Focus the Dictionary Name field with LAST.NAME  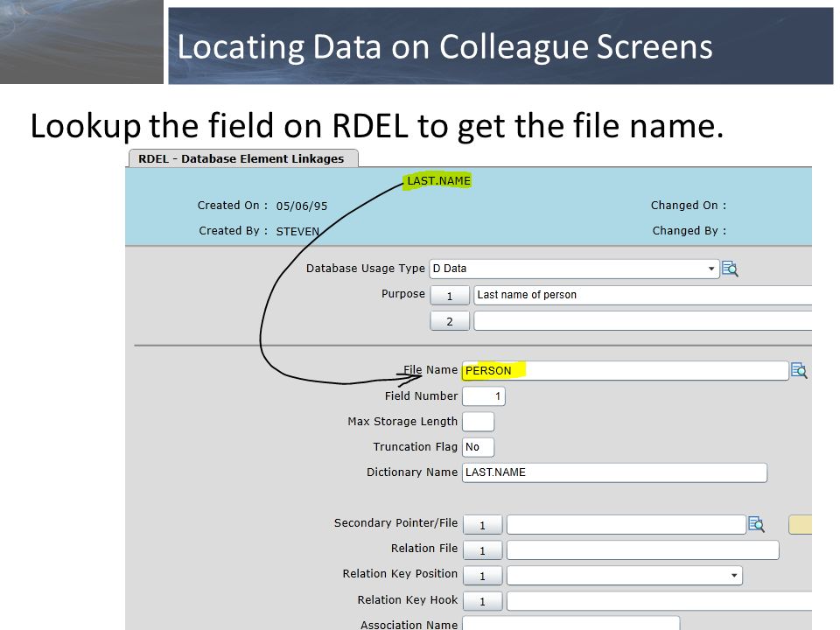pyautogui.click(x=614, y=472)
